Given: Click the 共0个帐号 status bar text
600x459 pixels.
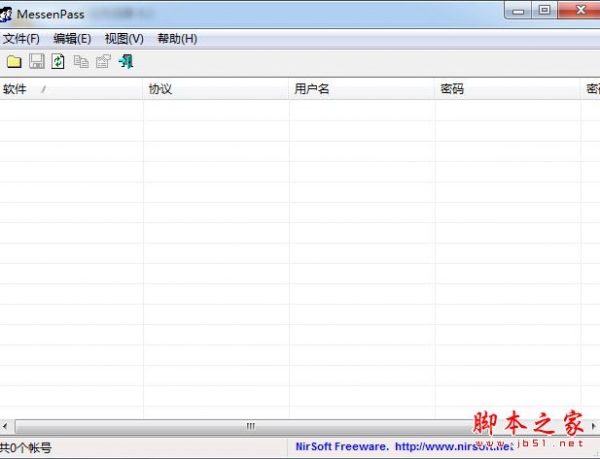Looking at the screenshot, I should (x=26, y=448).
